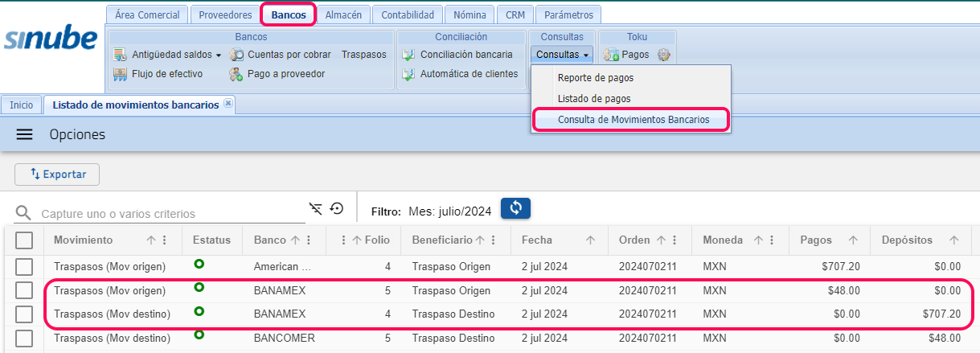Toggle the select-all header checkbox
The width and height of the screenshot is (980, 353).
(24, 240)
